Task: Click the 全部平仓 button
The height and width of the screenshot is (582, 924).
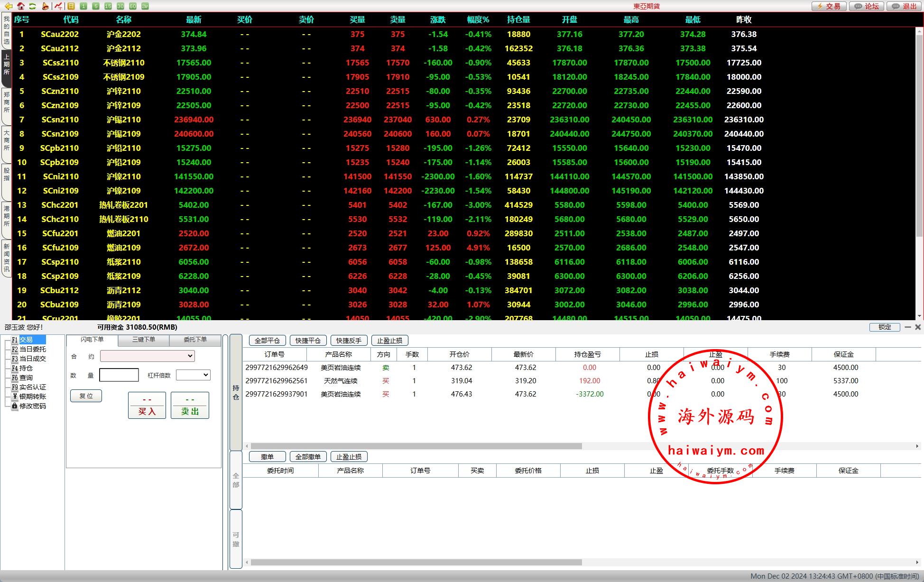Action: point(267,341)
